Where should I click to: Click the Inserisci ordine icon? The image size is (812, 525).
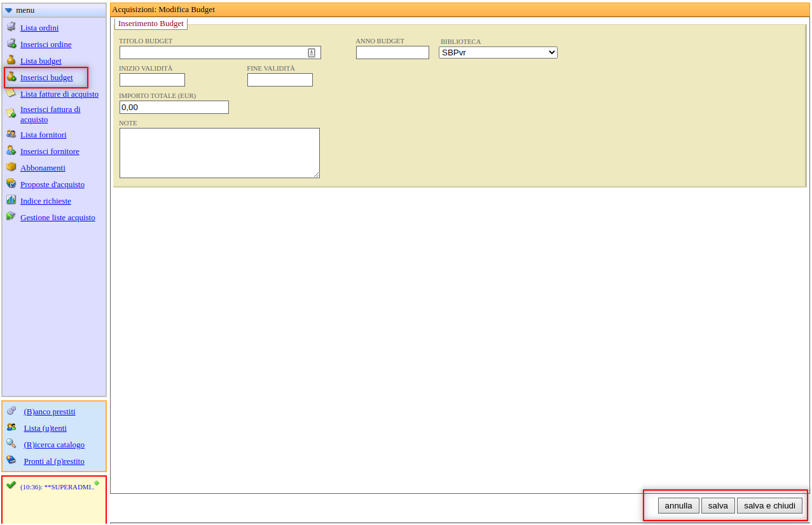[11, 43]
